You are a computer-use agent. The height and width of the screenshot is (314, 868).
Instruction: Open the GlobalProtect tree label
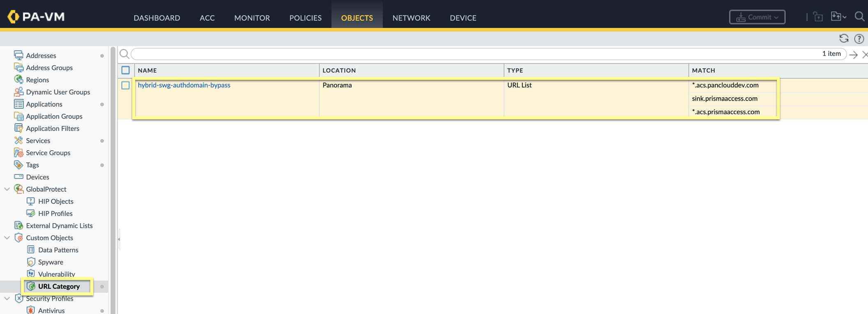click(x=46, y=189)
